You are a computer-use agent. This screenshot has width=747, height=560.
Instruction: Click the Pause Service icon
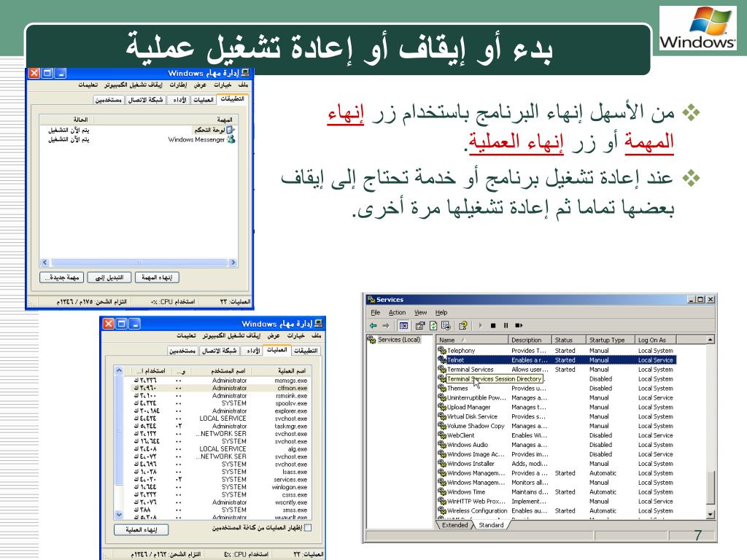506,326
